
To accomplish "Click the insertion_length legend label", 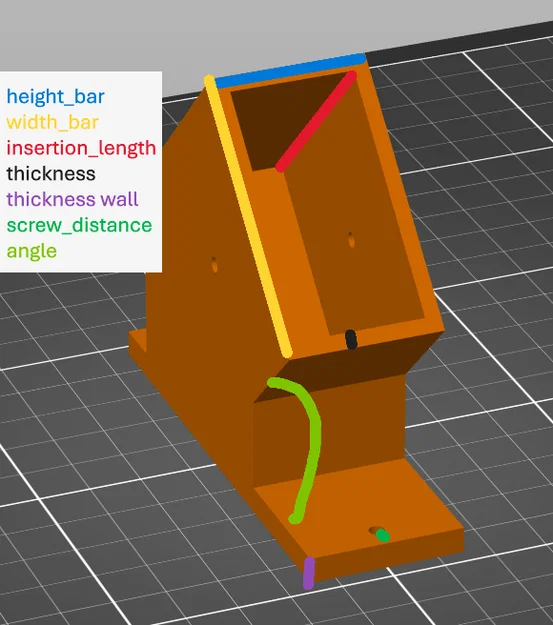I will (81, 148).
